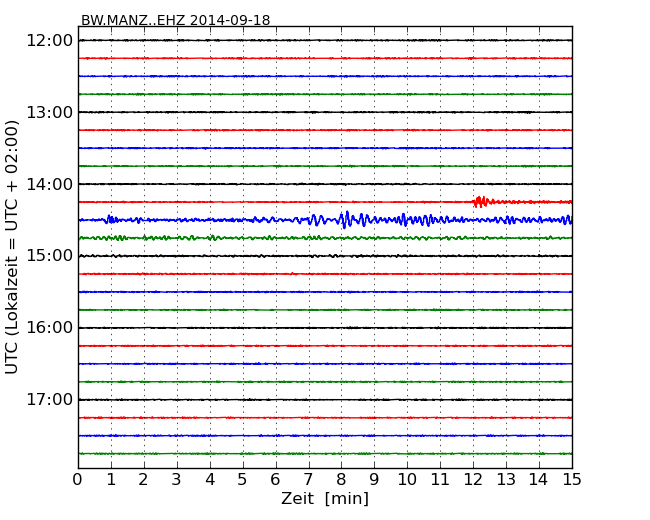Click x-axis tick label 13
Image resolution: width=650 pixels, height=520 pixels.
point(506,480)
